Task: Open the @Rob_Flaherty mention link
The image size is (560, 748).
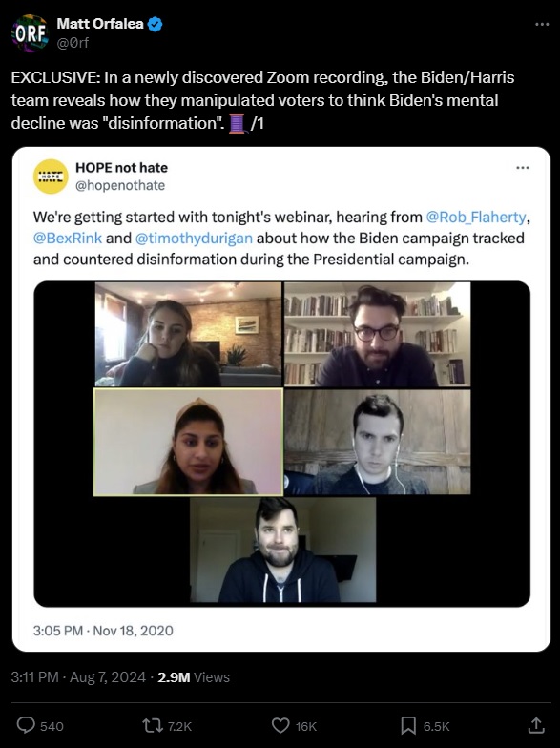Action: [475, 218]
